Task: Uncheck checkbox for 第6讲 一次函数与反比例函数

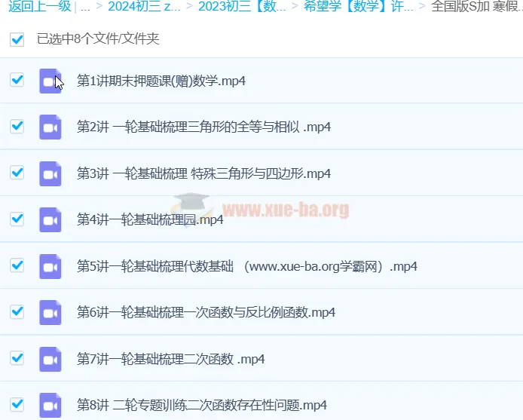Action: tap(17, 312)
